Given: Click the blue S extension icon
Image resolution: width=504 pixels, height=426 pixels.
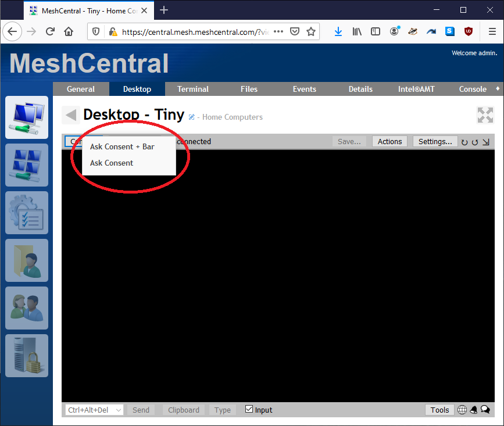Looking at the screenshot, I should 450,31.
